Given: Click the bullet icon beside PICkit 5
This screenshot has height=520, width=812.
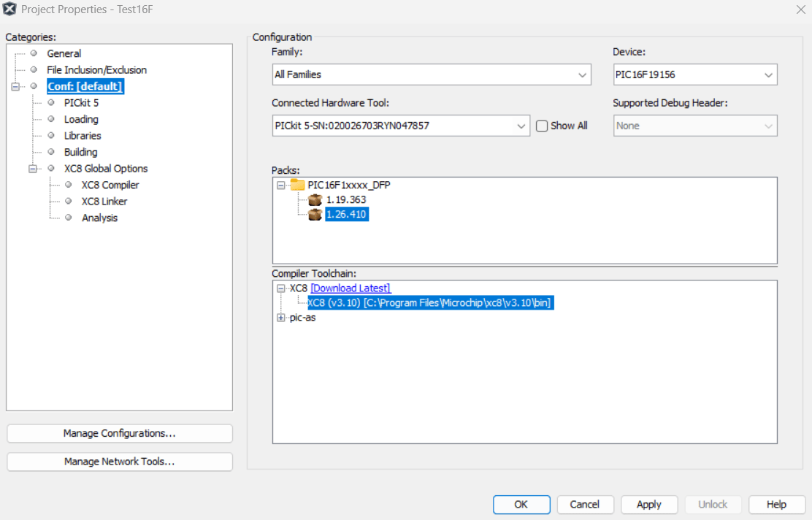Looking at the screenshot, I should click(51, 103).
